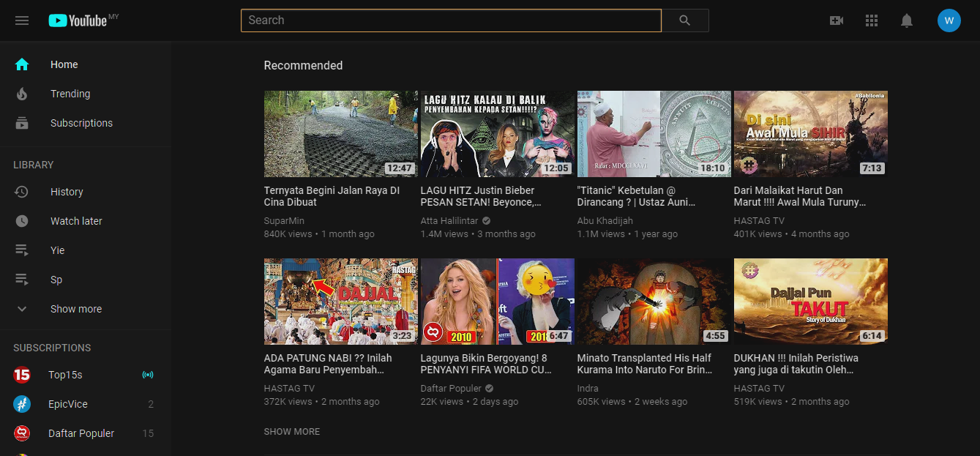The width and height of the screenshot is (980, 456).
Task: Click the Daftar Populer unread count 15
Action: [x=149, y=433]
